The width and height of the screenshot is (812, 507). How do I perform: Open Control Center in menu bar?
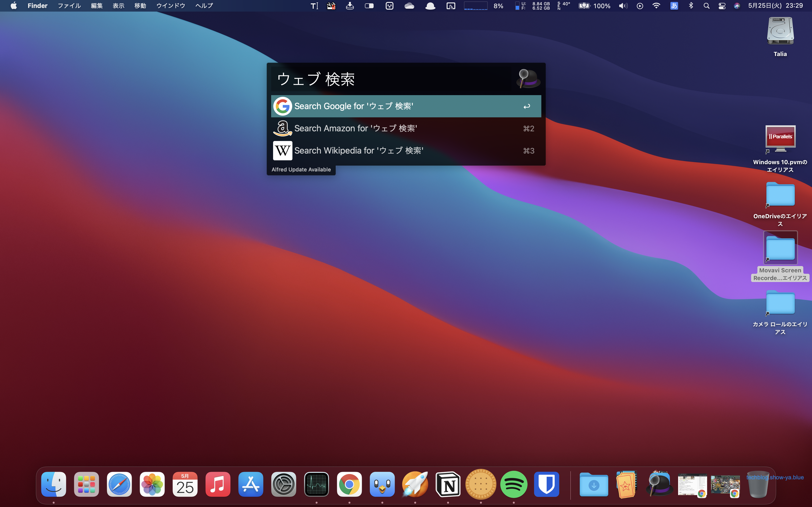click(x=722, y=6)
